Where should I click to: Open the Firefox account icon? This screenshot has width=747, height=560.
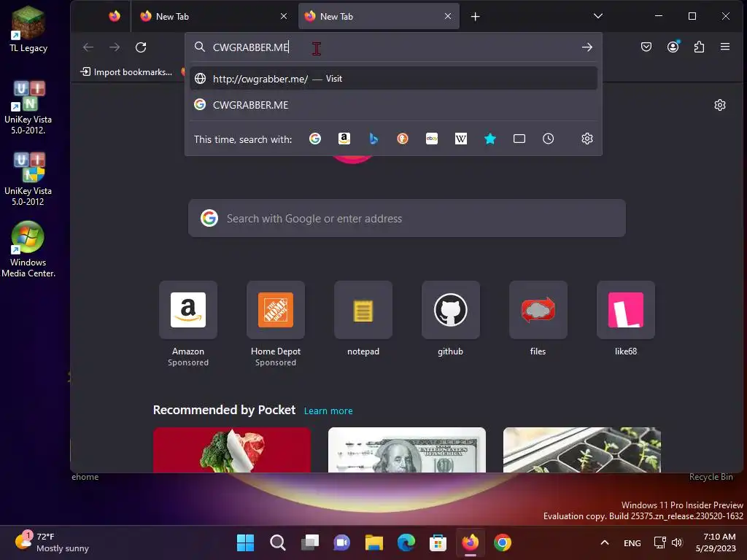pos(673,47)
